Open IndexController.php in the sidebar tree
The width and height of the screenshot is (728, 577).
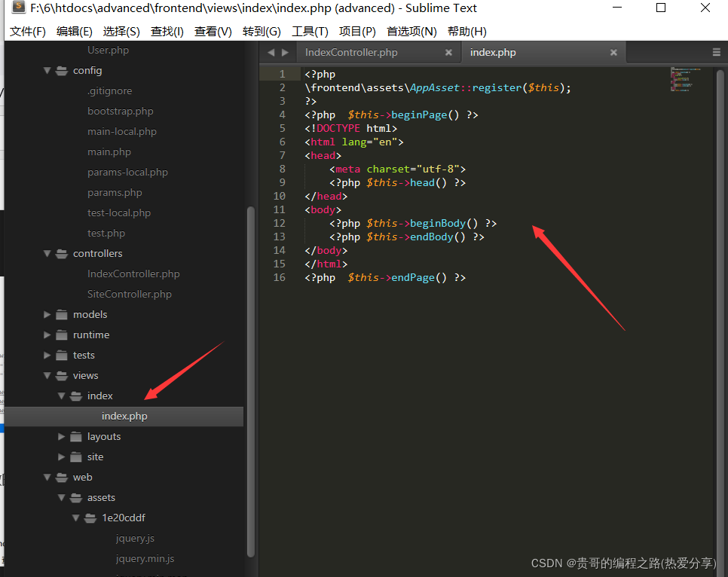coord(133,274)
